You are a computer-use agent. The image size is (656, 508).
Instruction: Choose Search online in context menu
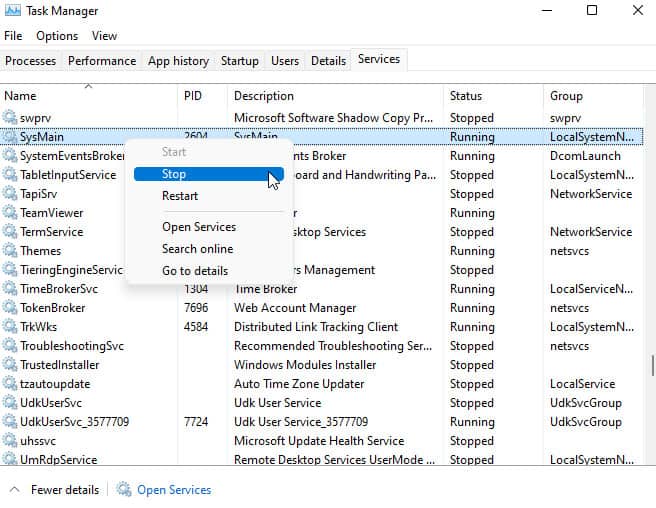point(197,249)
